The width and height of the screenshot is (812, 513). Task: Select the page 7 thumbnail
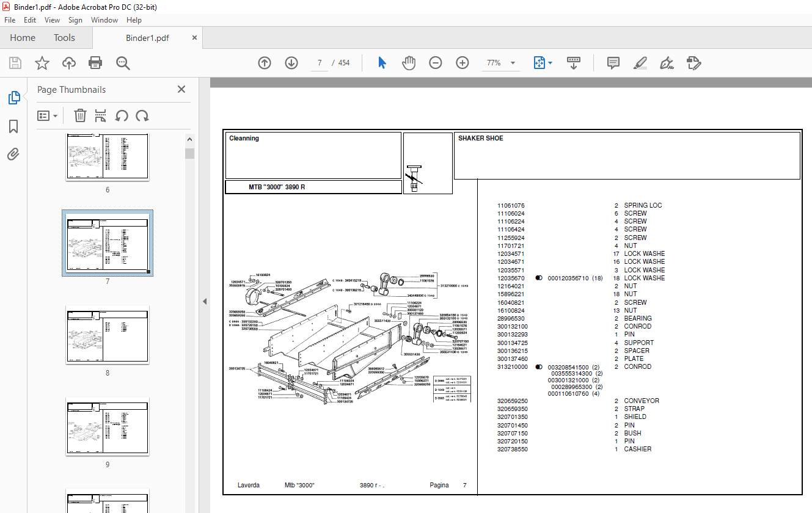[108, 242]
